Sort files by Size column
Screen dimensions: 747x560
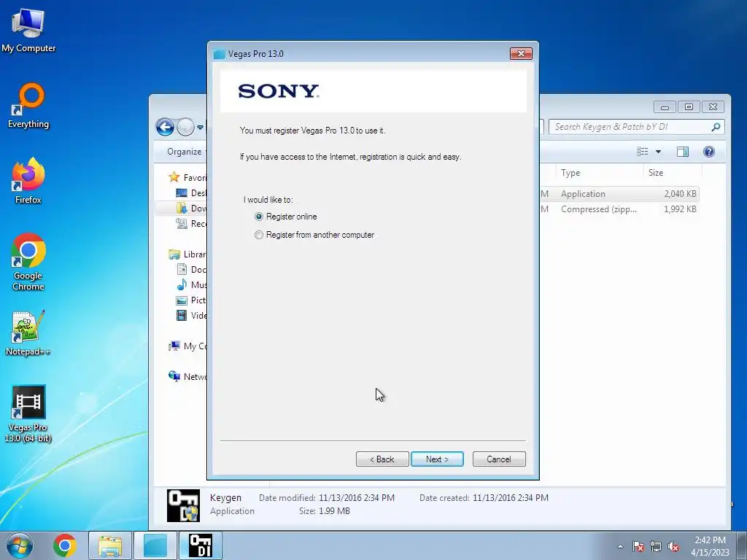tap(673, 172)
